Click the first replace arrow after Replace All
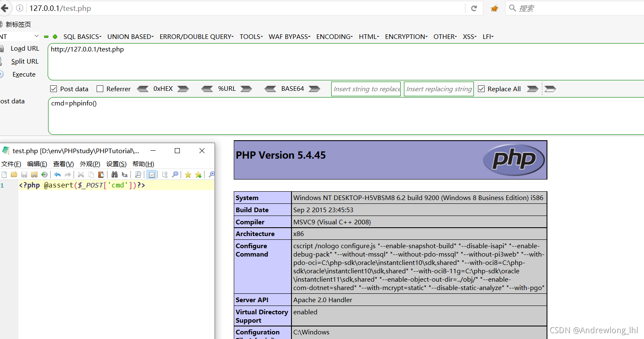The height and width of the screenshot is (339, 644). coord(533,89)
